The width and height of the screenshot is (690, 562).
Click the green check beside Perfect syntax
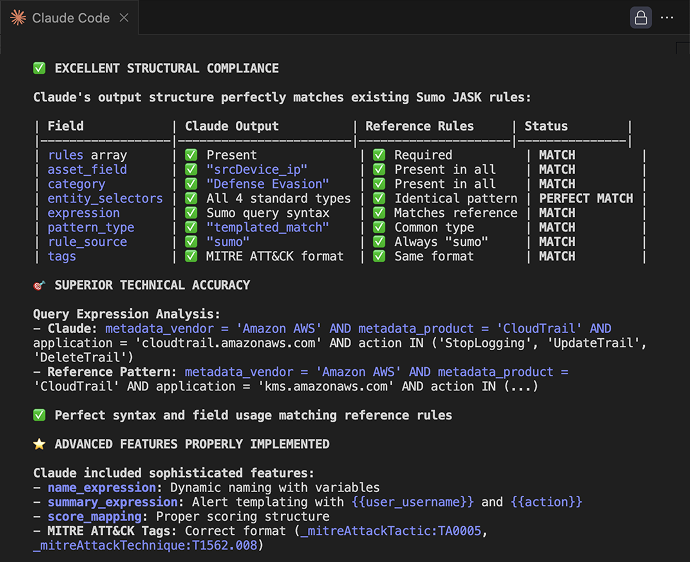(x=39, y=415)
